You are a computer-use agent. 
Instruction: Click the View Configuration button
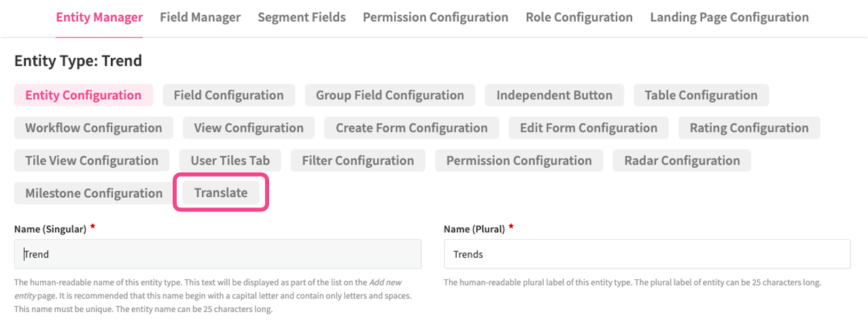(248, 128)
